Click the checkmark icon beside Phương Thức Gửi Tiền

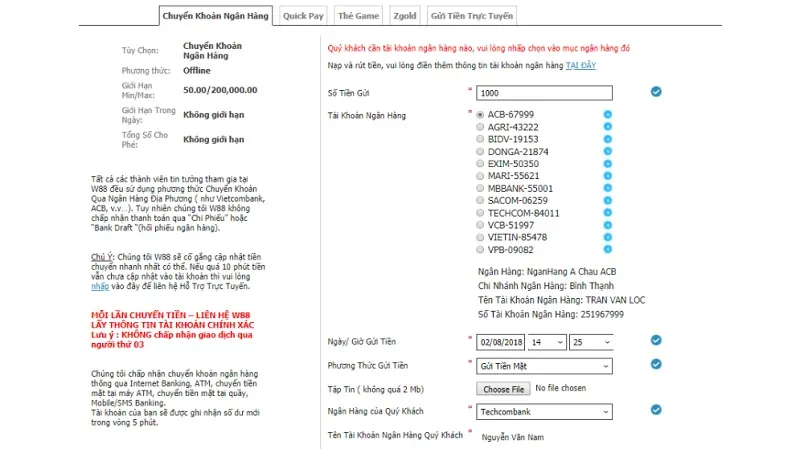[656, 365]
